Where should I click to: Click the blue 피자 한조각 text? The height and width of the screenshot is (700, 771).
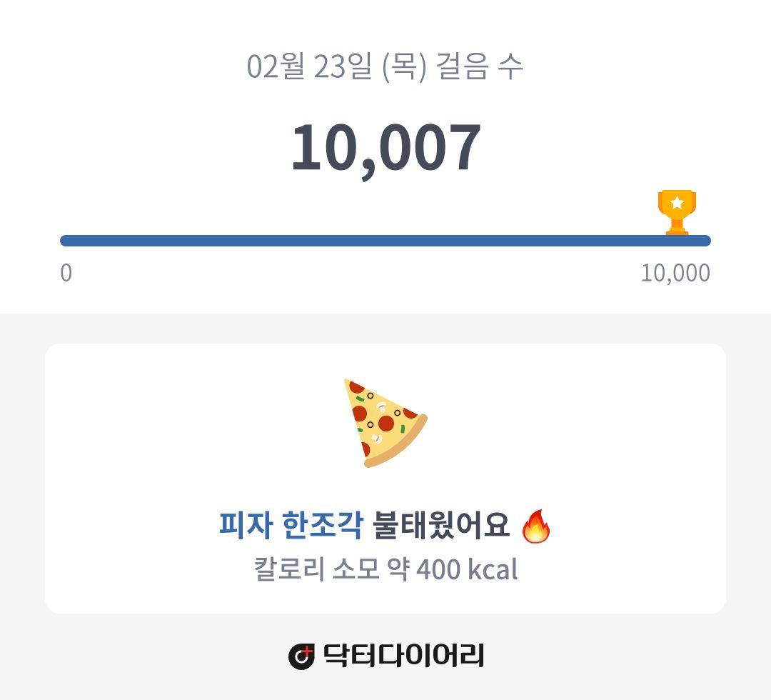[x=291, y=526]
